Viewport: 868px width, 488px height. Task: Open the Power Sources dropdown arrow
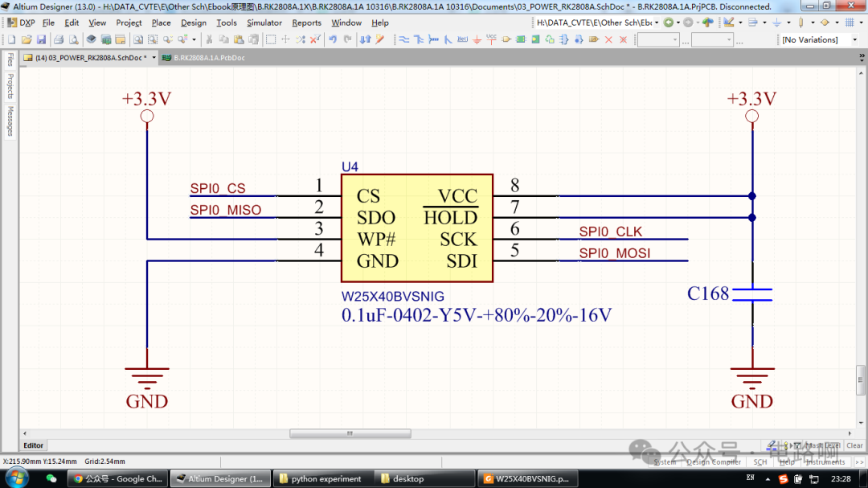click(789, 23)
